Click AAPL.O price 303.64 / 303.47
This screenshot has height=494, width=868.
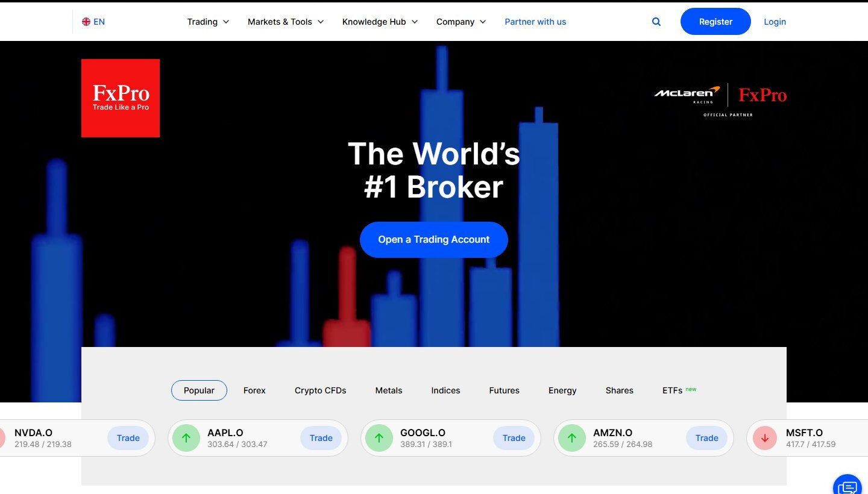[x=237, y=445]
